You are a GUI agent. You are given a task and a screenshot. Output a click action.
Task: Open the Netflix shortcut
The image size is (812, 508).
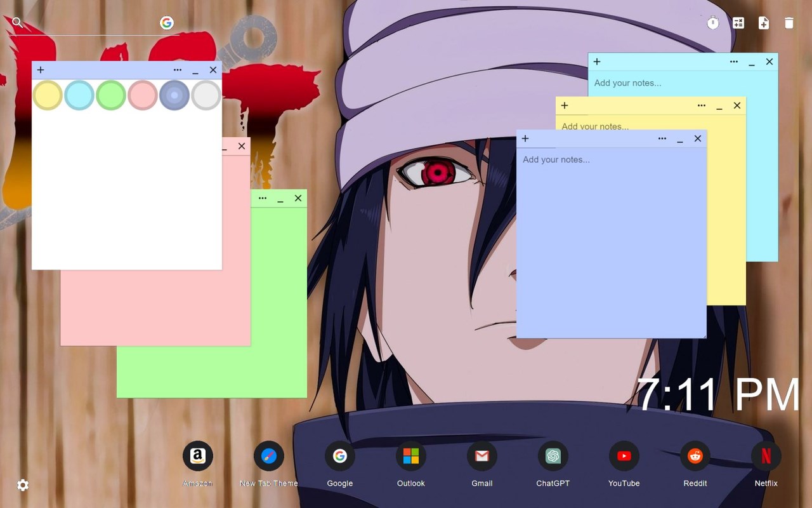coord(766,456)
